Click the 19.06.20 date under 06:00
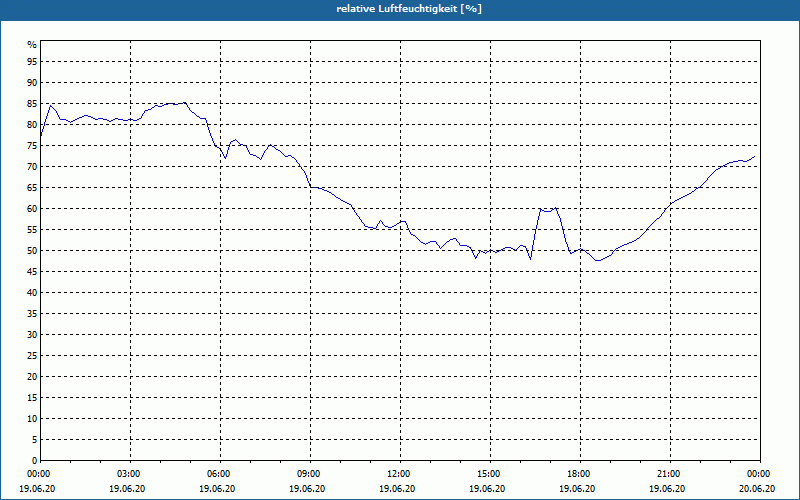Image resolution: width=800 pixels, height=500 pixels. point(217,489)
